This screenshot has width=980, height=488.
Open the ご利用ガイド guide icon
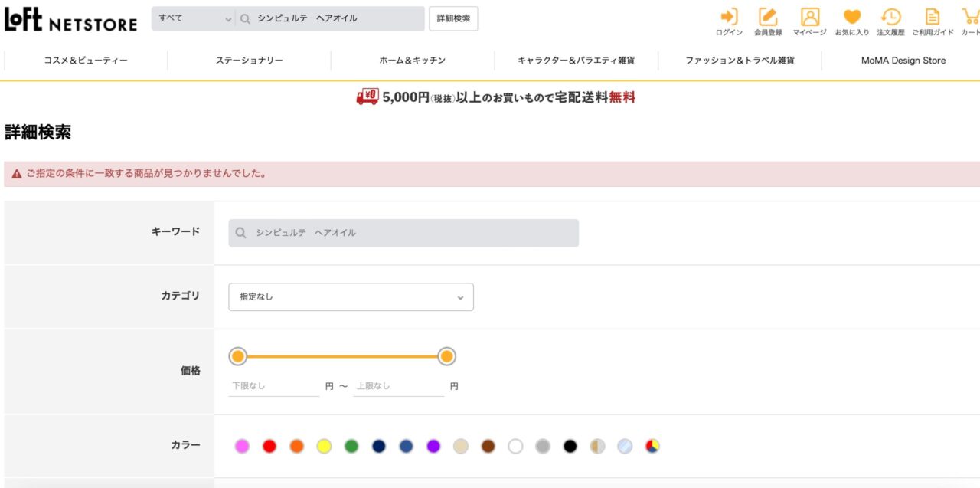coord(933,17)
